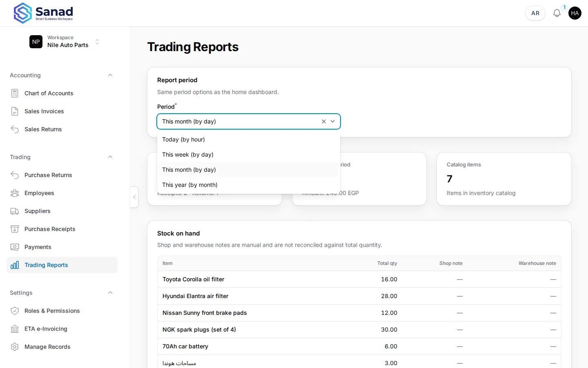The image size is (588, 368).
Task: Click the Total qty column header
Action: tap(387, 263)
